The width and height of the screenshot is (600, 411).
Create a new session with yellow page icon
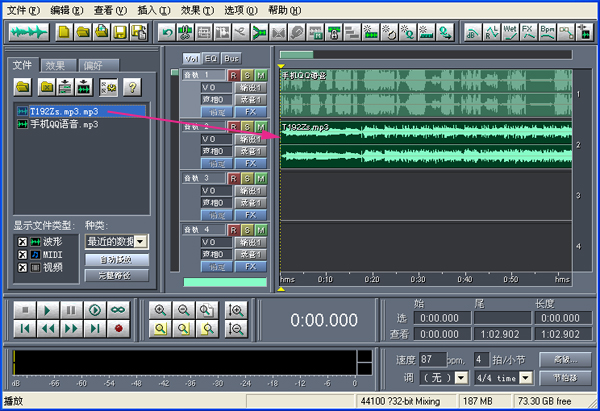64,32
